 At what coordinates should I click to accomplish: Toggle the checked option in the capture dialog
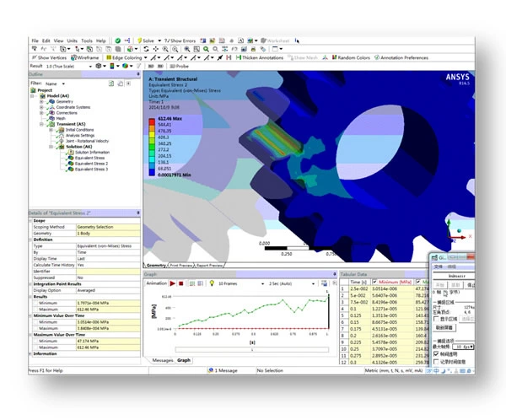pos(436,354)
